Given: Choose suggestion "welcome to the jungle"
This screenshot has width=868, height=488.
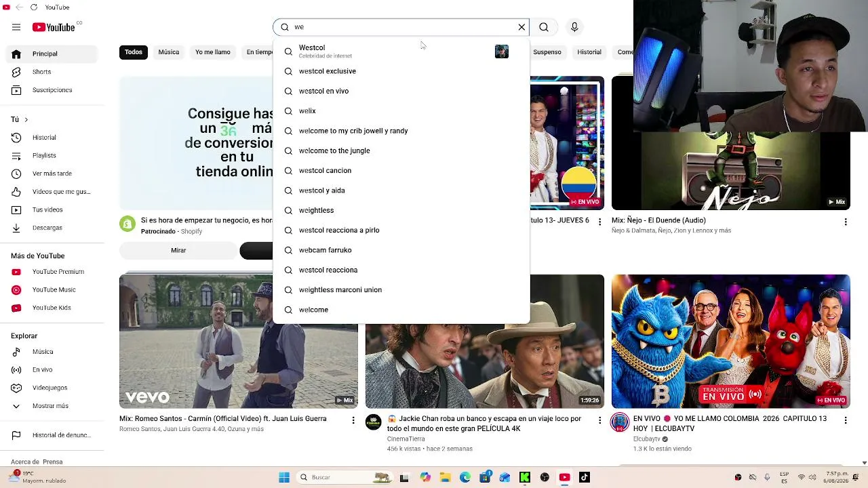Looking at the screenshot, I should tap(401, 150).
